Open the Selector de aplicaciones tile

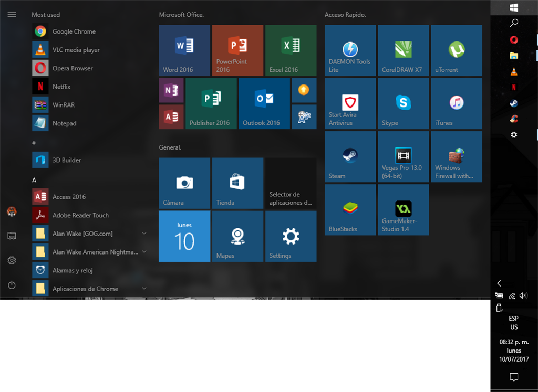pyautogui.click(x=291, y=183)
